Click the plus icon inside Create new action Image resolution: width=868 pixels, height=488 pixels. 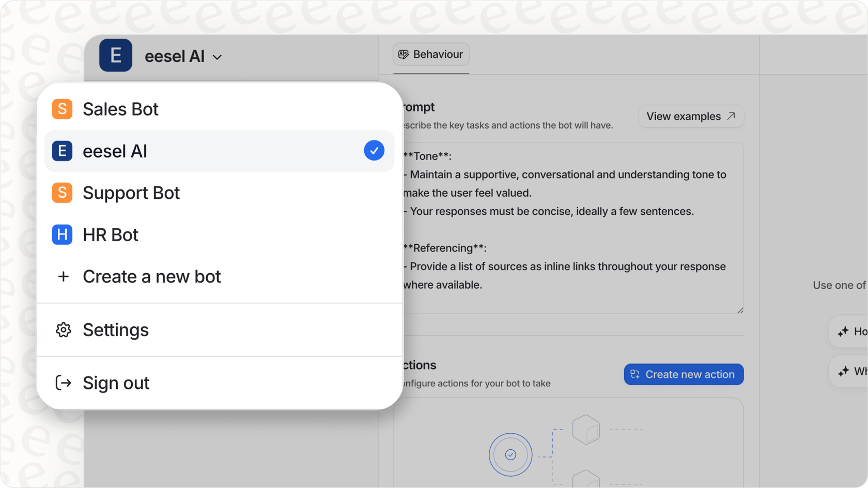point(634,374)
